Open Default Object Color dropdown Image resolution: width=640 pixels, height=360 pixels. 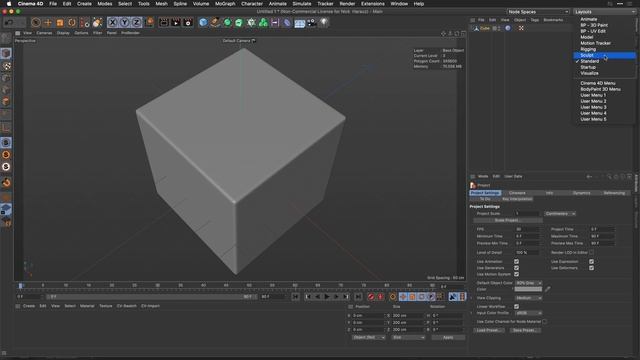529,283
